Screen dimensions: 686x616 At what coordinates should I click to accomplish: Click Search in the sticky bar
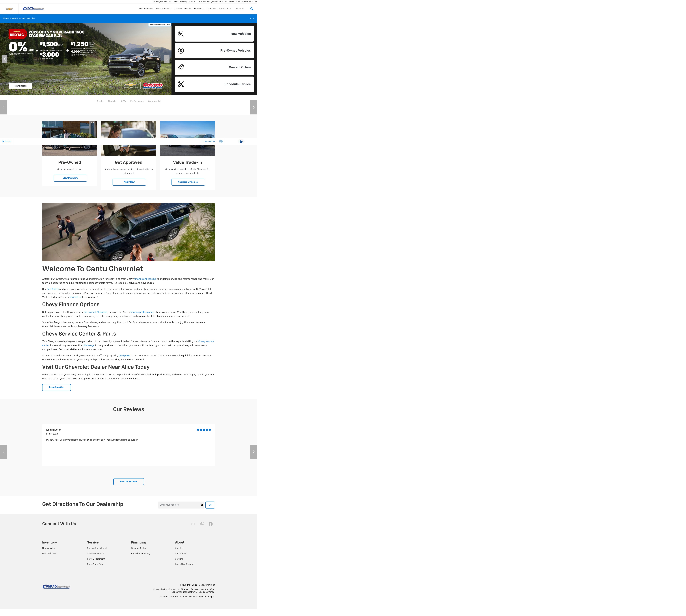coord(6,142)
